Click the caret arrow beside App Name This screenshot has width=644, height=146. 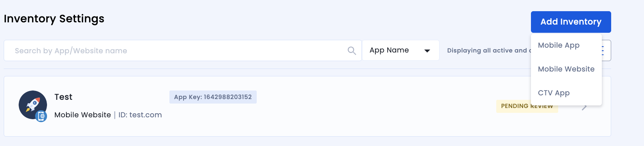pos(427,51)
